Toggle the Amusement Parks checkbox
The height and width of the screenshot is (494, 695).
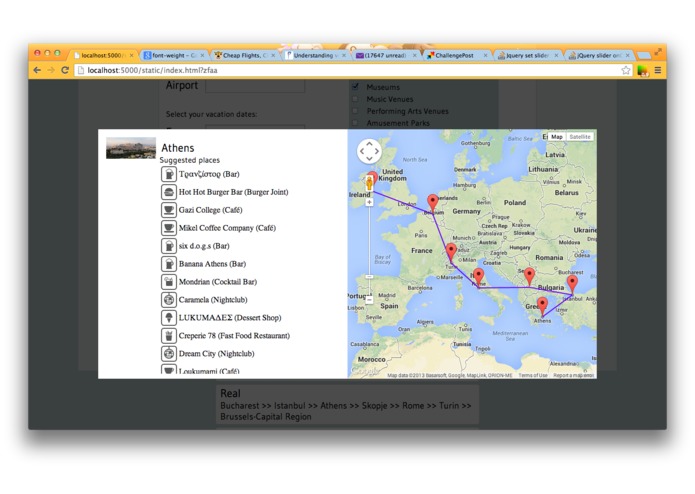355,123
